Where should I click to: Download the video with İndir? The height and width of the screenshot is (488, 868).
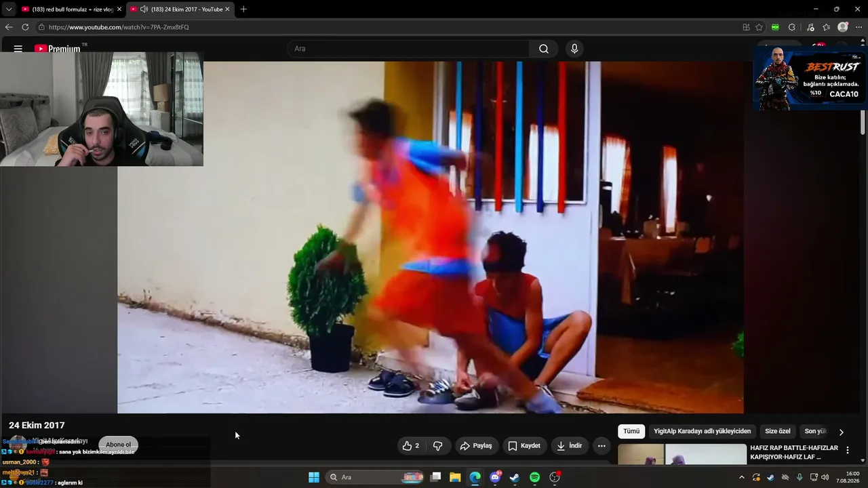[570, 446]
